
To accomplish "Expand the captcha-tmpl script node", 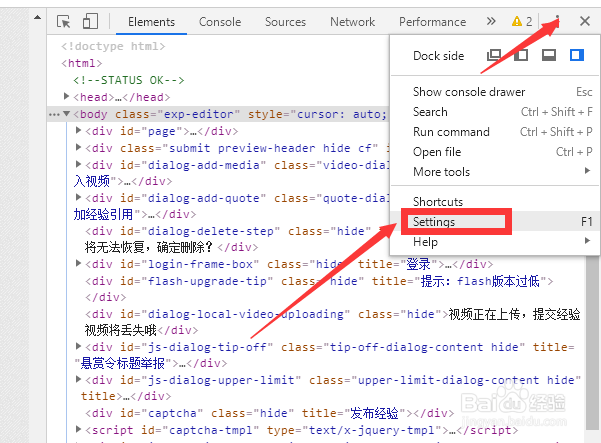I will point(78,429).
